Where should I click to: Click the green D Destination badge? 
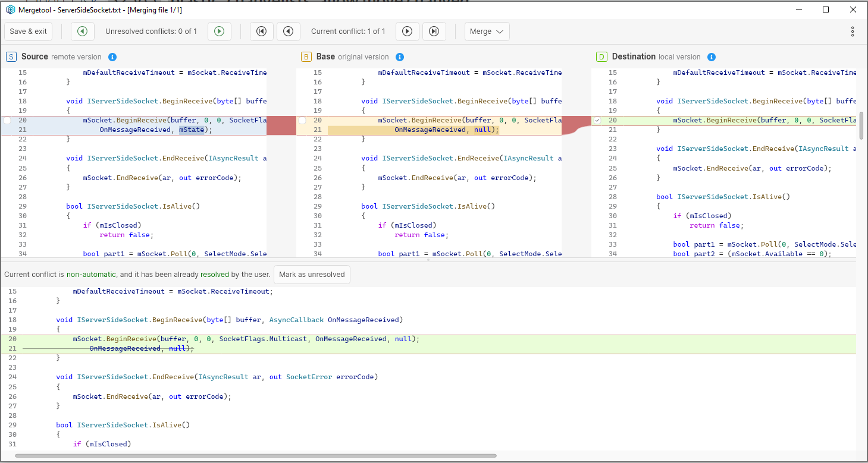[x=601, y=57]
